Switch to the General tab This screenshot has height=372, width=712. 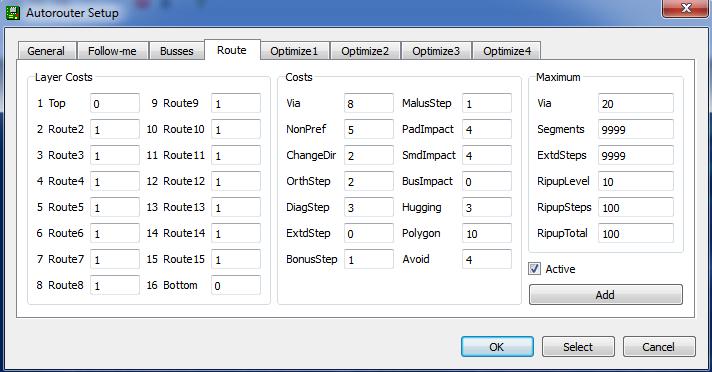point(46,51)
